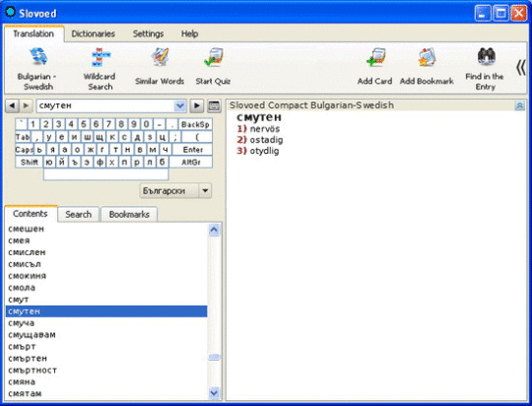This screenshot has height=406, width=532.
Task: Click the search input field
Action: point(105,105)
